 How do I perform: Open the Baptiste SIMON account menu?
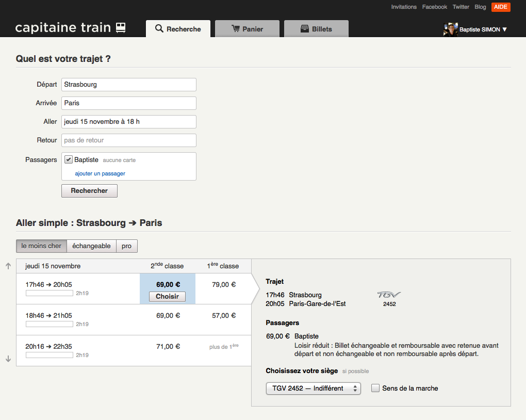[x=483, y=29]
